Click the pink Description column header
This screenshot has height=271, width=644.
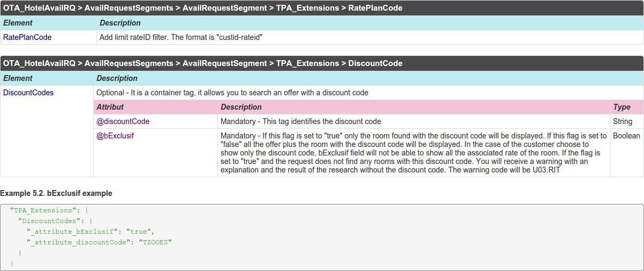tap(241, 107)
